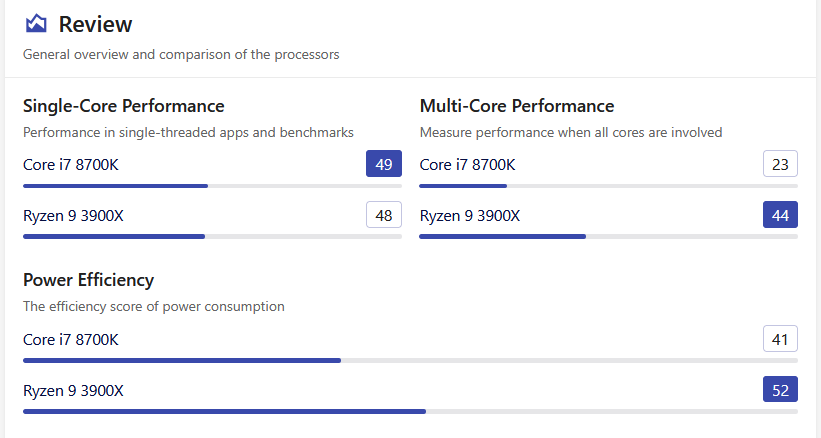Click the Core i7 8700K power efficiency bar
This screenshot has width=821, height=438.
click(x=410, y=361)
